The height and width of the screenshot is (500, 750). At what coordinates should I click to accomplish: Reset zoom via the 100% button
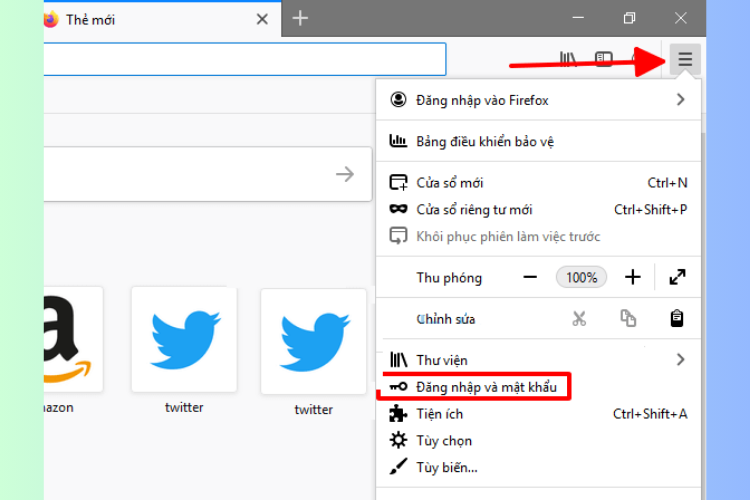pos(581,278)
